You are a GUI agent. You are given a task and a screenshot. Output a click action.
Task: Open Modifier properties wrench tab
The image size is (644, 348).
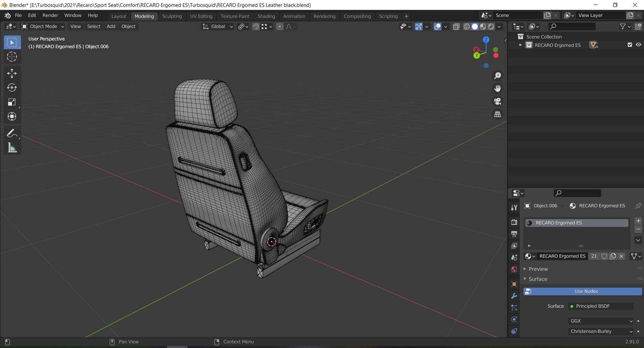pyautogui.click(x=514, y=296)
